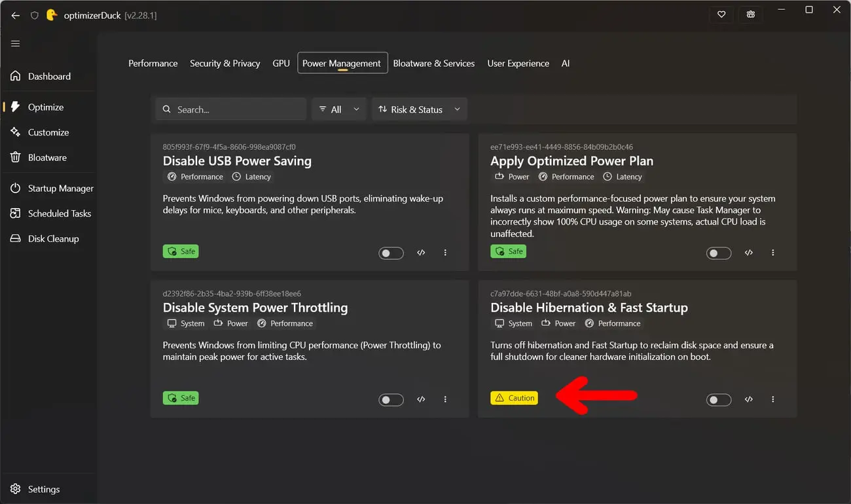Switch to the Performance tab
This screenshot has width=851, height=504.
(153, 63)
